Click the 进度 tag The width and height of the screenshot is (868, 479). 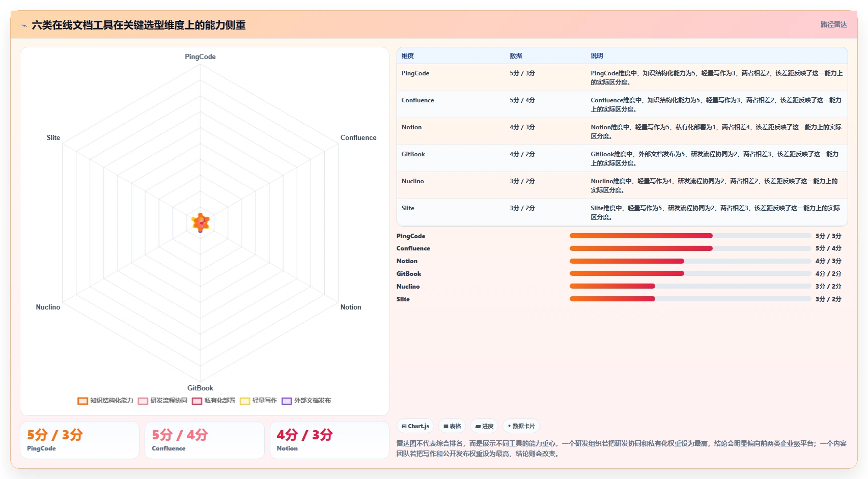484,426
